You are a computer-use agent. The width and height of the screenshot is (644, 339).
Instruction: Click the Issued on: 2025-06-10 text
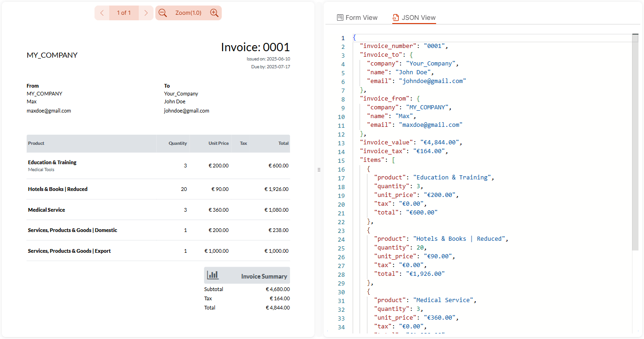click(x=268, y=59)
